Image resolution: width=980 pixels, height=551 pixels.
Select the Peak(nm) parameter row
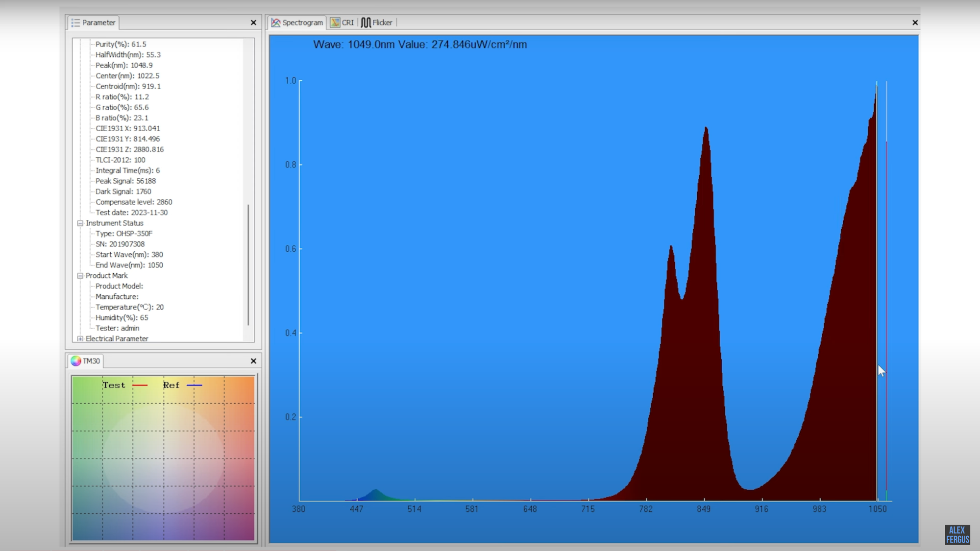pos(124,65)
